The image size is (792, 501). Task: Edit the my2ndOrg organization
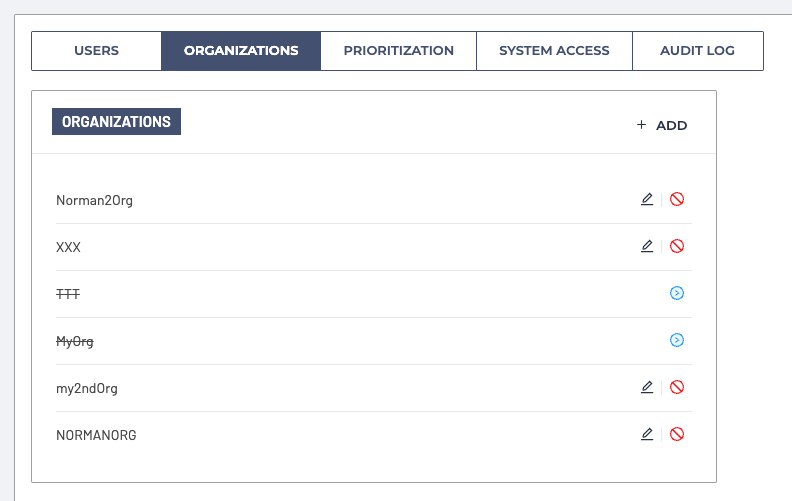tap(647, 387)
